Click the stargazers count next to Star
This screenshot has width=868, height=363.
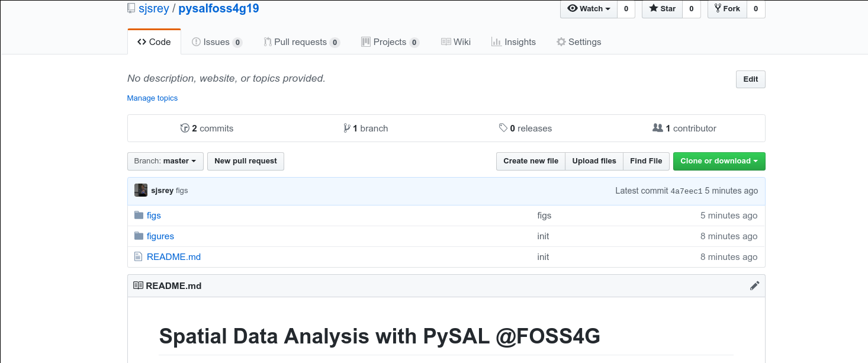point(691,9)
